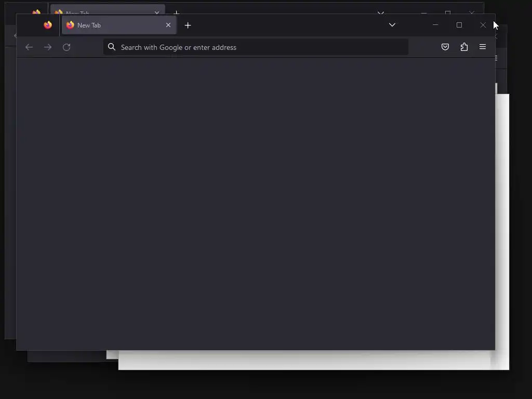Select the New Tab tab in the front window
This screenshot has width=532, height=399.
[x=119, y=25]
